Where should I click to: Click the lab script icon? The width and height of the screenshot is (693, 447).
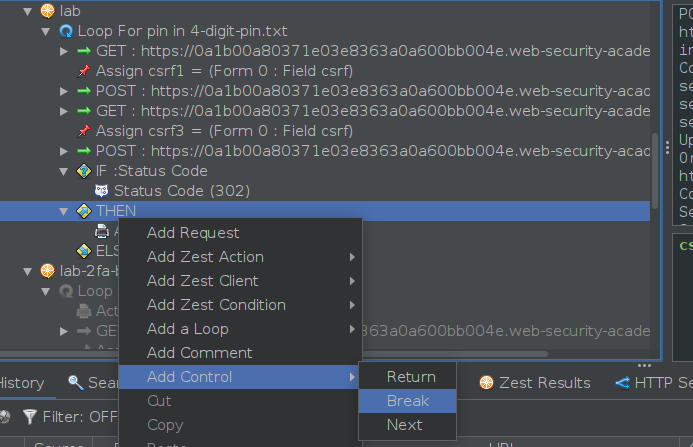(47, 11)
